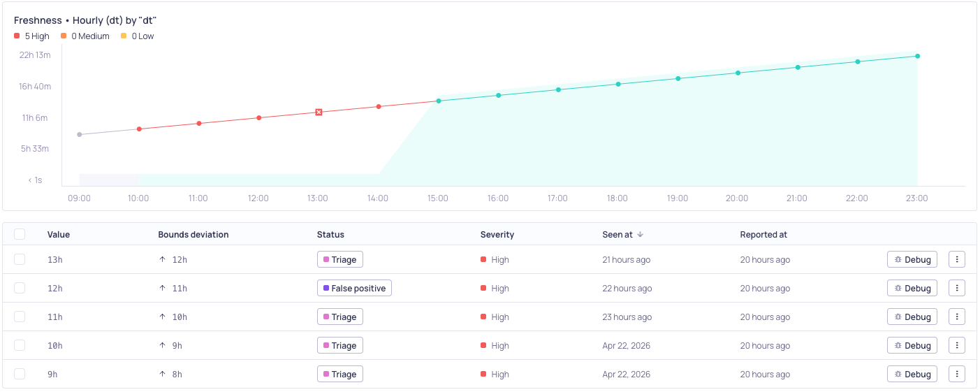Open the kebab menu for the 10h row

tap(957, 345)
